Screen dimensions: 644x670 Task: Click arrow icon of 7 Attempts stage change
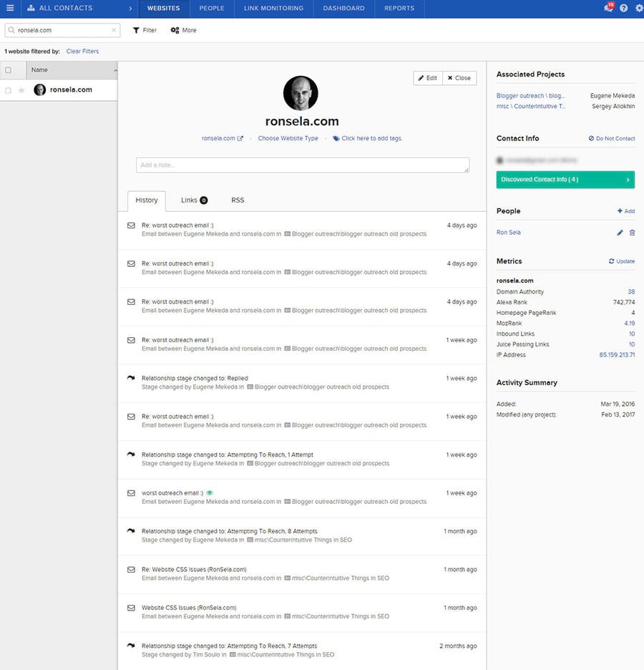(131, 645)
